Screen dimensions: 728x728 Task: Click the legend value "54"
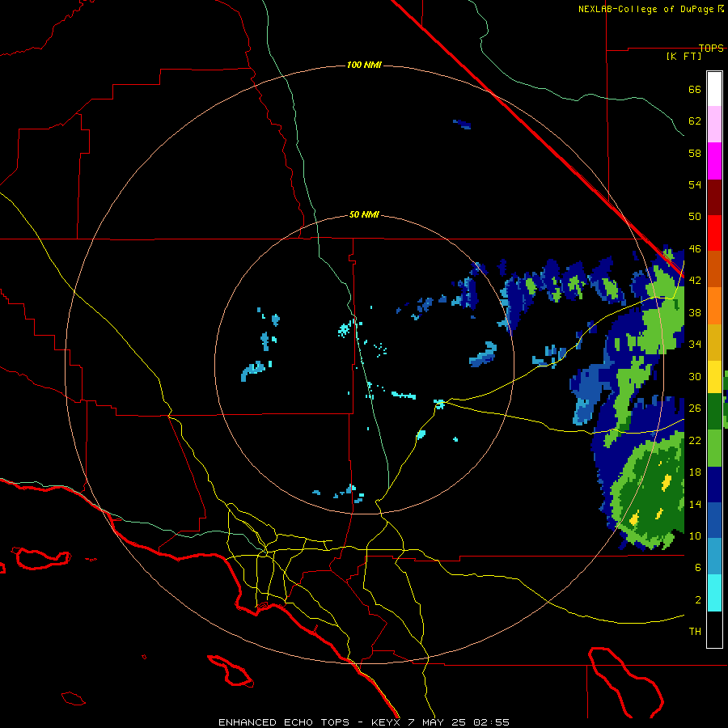[695, 184]
